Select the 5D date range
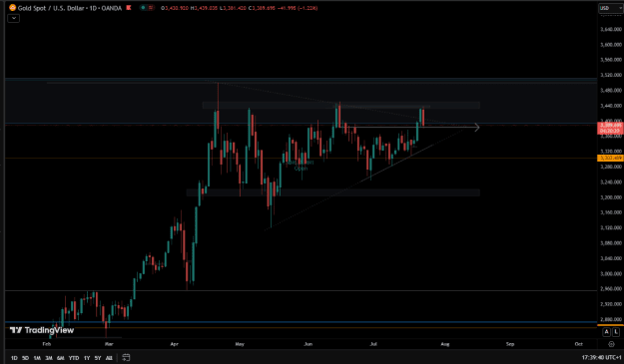The image size is (624, 364). (26, 358)
